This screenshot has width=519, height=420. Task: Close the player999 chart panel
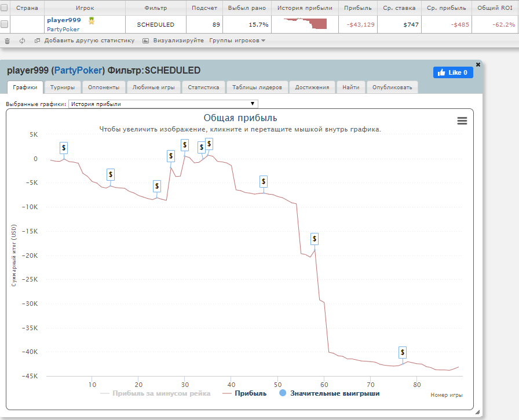tap(478, 64)
